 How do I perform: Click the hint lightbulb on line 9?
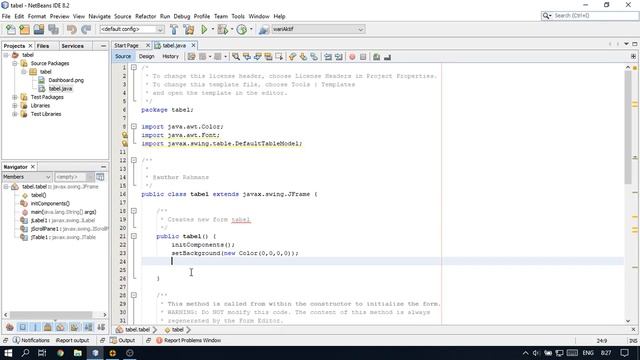tap(124, 135)
